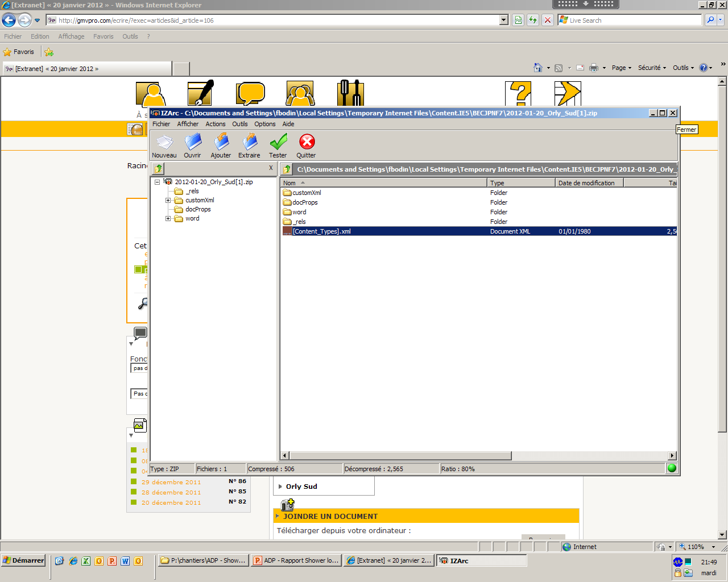The image size is (728, 582).
Task: Open the 29 décembre 2011 article link
Action: [171, 482]
